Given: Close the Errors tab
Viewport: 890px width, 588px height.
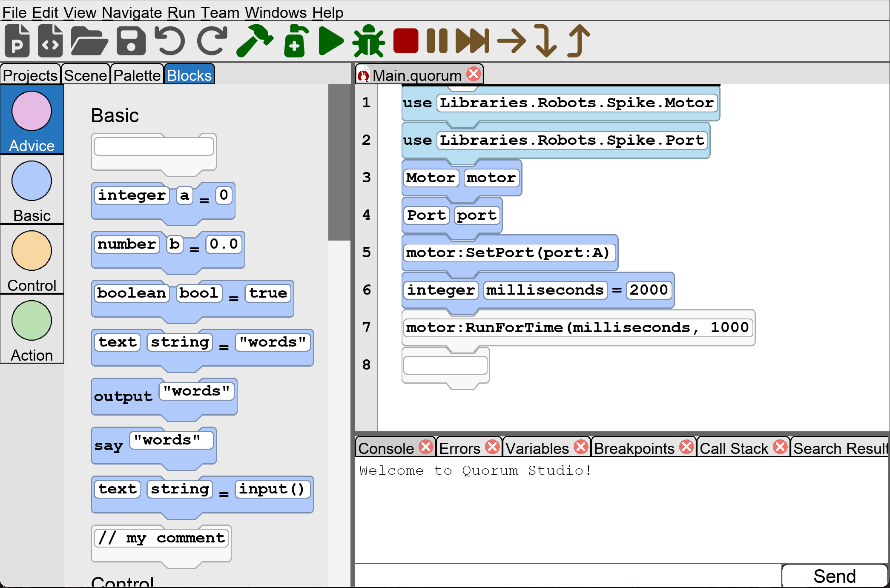Looking at the screenshot, I should pos(492,447).
